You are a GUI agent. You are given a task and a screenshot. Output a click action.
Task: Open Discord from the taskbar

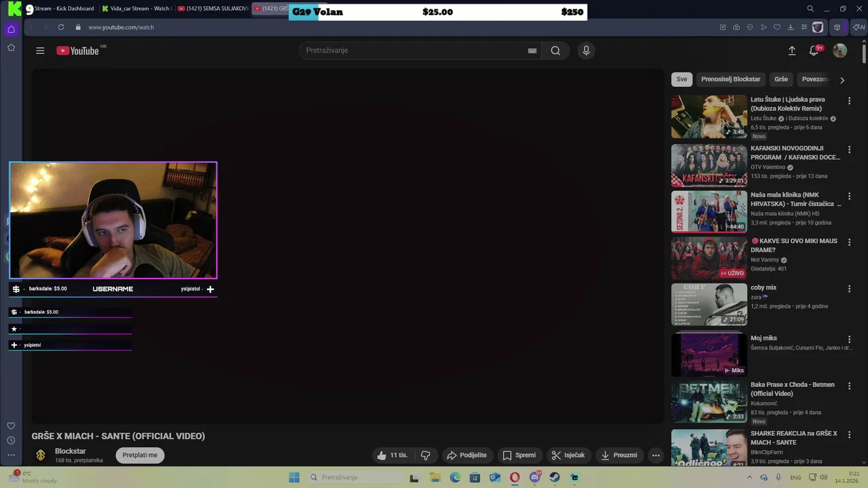(x=535, y=477)
